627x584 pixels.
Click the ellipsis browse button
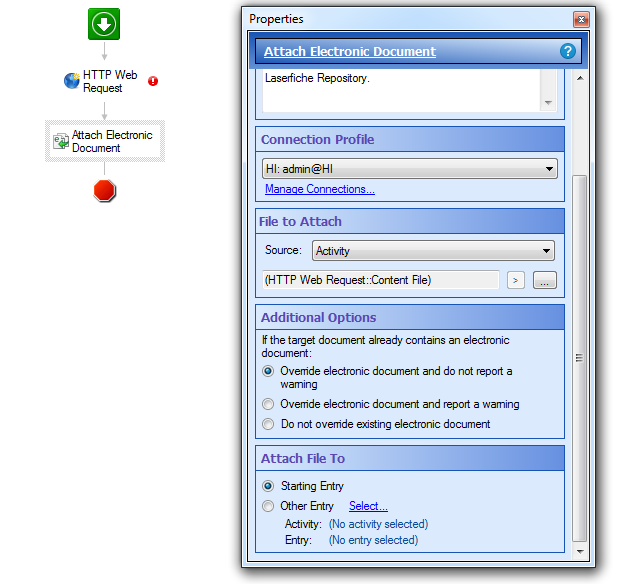click(x=544, y=280)
